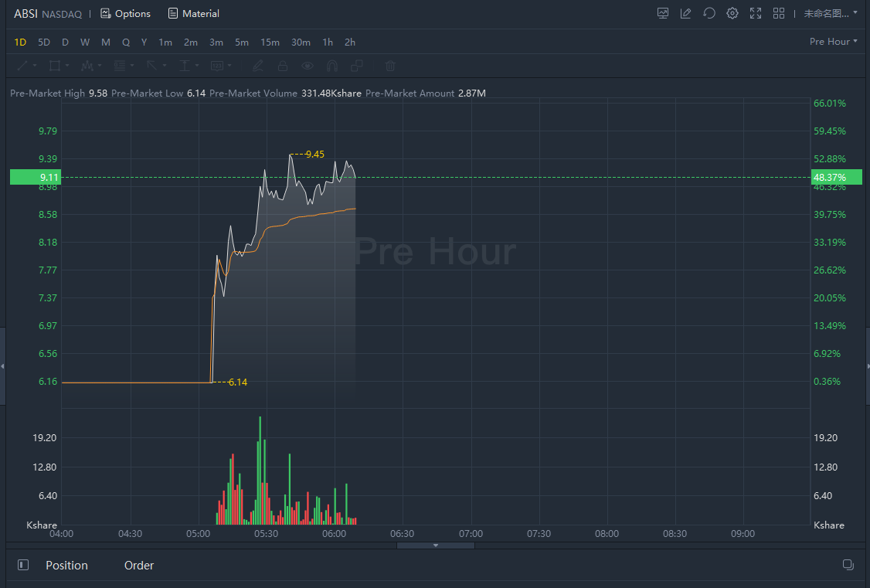Switch to the daily D timeframe
870x588 pixels.
coord(65,42)
